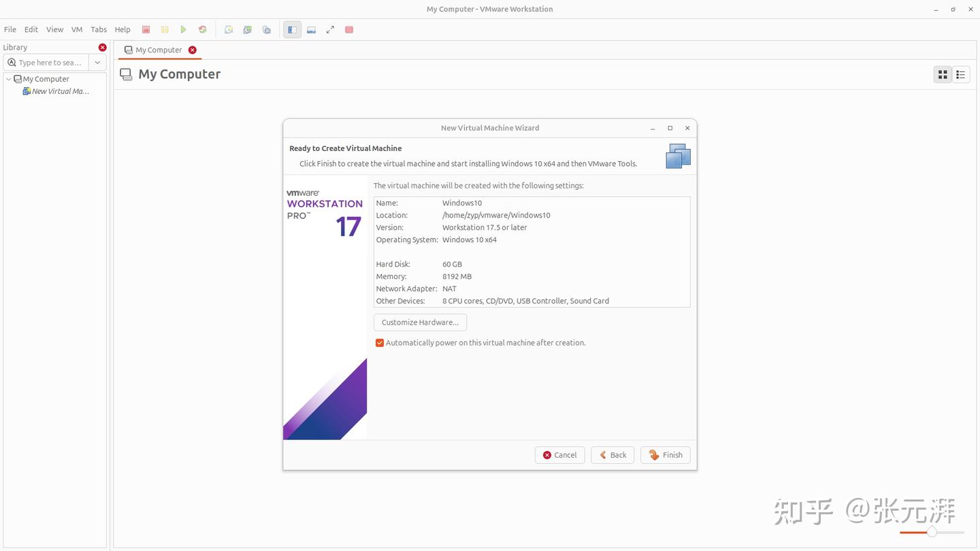The width and height of the screenshot is (980, 551).
Task: Click the Back button in wizard
Action: pos(612,455)
